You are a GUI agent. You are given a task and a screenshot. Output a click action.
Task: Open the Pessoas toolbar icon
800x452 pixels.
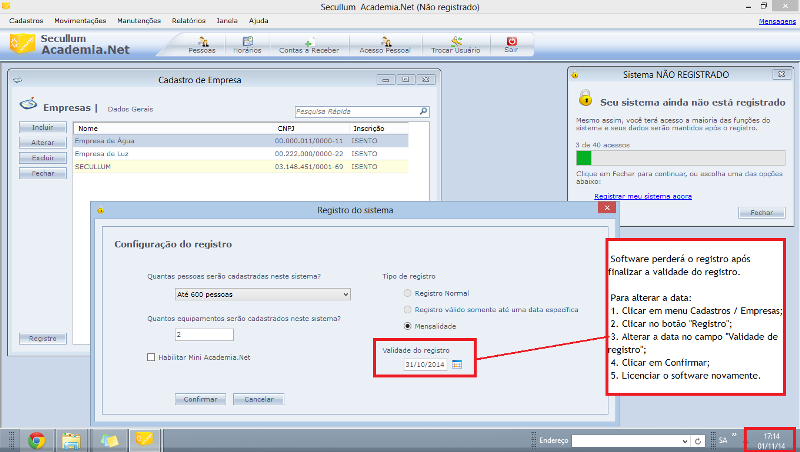tap(201, 44)
